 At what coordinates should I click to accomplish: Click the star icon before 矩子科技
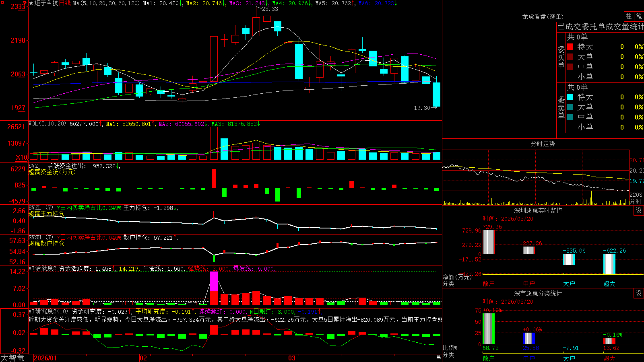pyautogui.click(x=31, y=3)
